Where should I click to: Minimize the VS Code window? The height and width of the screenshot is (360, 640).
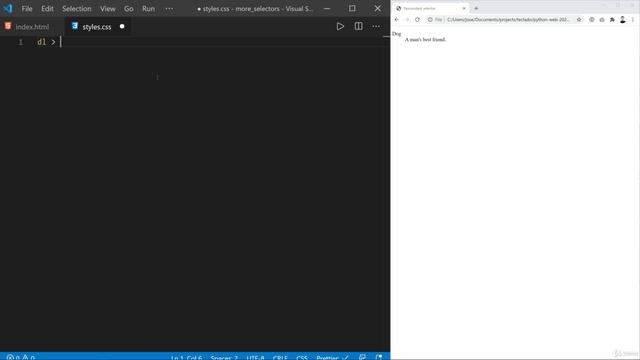[x=327, y=8]
